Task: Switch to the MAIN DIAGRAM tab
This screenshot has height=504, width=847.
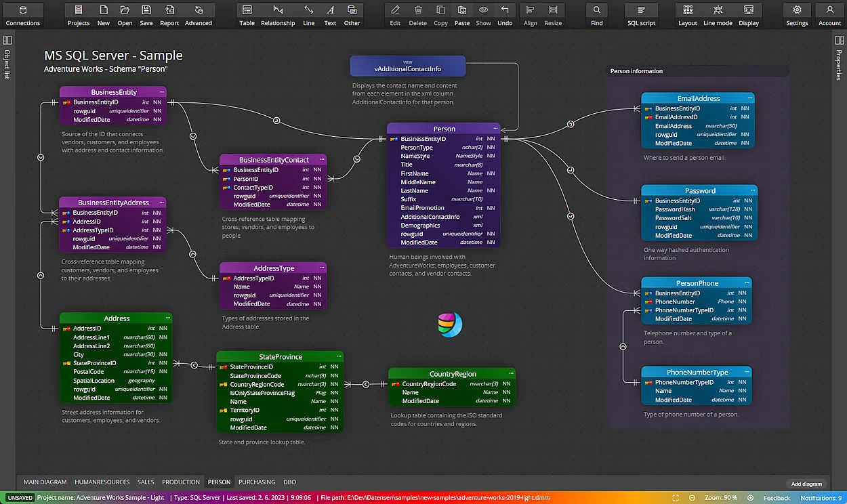Action: (45, 482)
